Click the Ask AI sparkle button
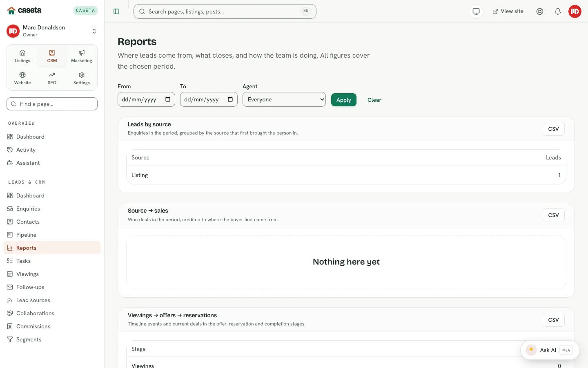This screenshot has height=368, width=588. tap(550, 350)
